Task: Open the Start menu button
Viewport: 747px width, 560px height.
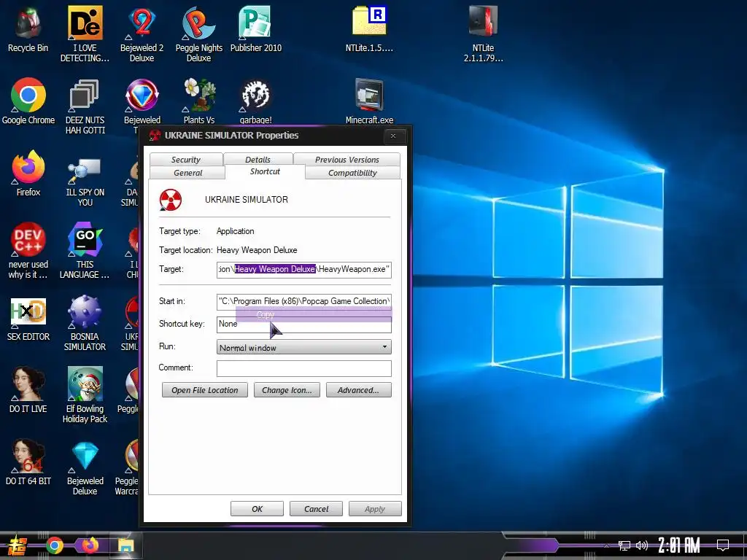Action: pos(18,546)
